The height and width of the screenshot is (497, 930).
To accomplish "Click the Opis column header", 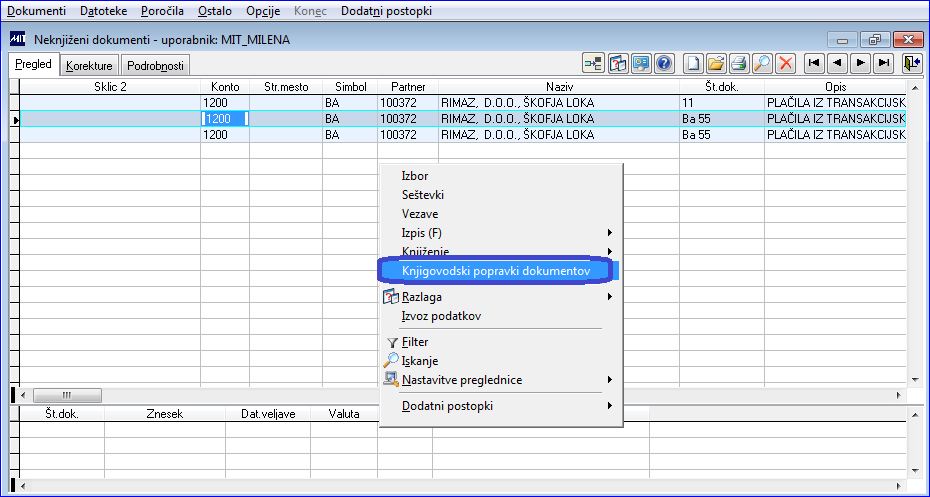I will coord(835,87).
